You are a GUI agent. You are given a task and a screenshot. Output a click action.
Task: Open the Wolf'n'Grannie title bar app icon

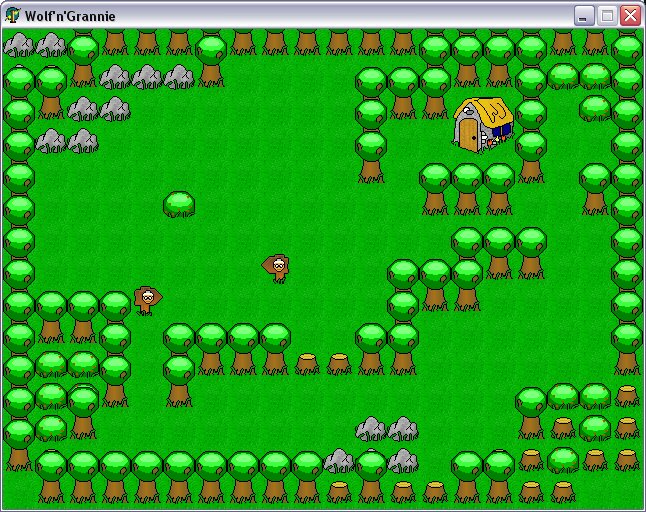click(13, 16)
